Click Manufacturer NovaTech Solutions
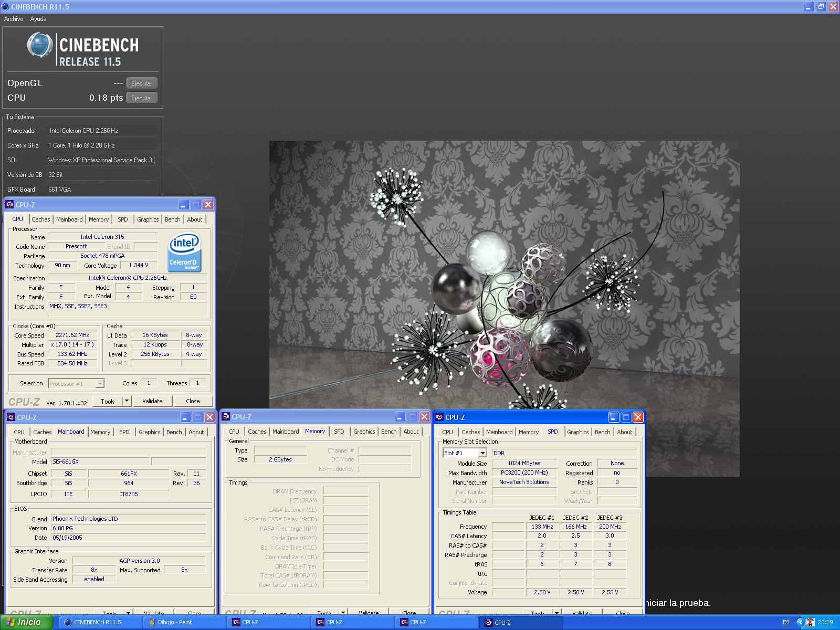840x630 pixels. (524, 482)
